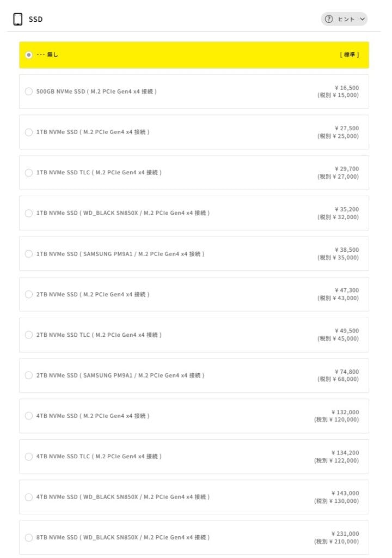Select the 無し standard radio option
The image size is (392, 558).
point(29,55)
